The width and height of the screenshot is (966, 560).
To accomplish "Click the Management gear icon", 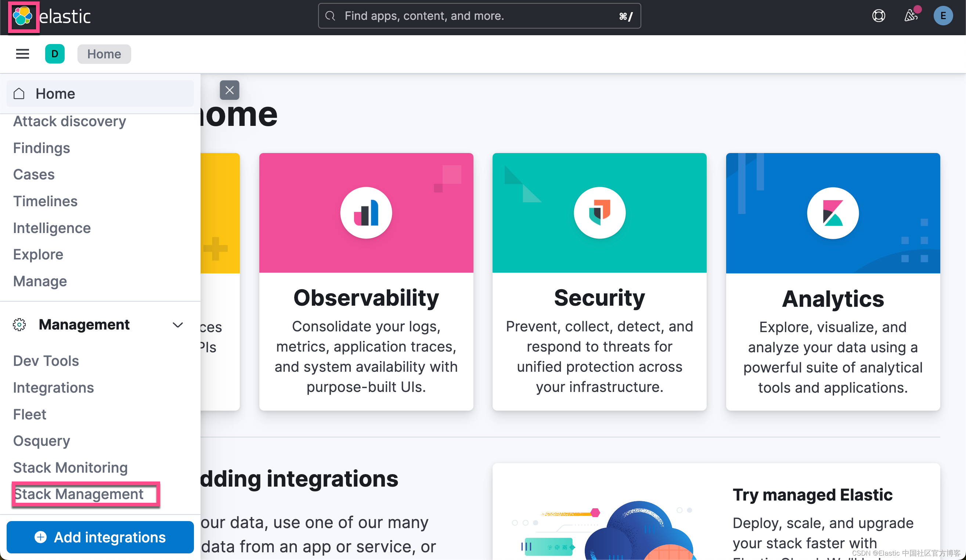I will pyautogui.click(x=19, y=324).
